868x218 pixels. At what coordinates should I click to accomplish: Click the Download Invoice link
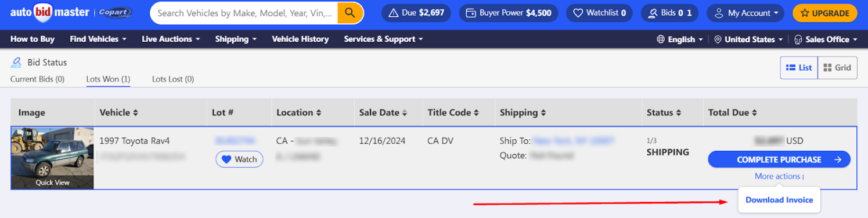(x=779, y=200)
